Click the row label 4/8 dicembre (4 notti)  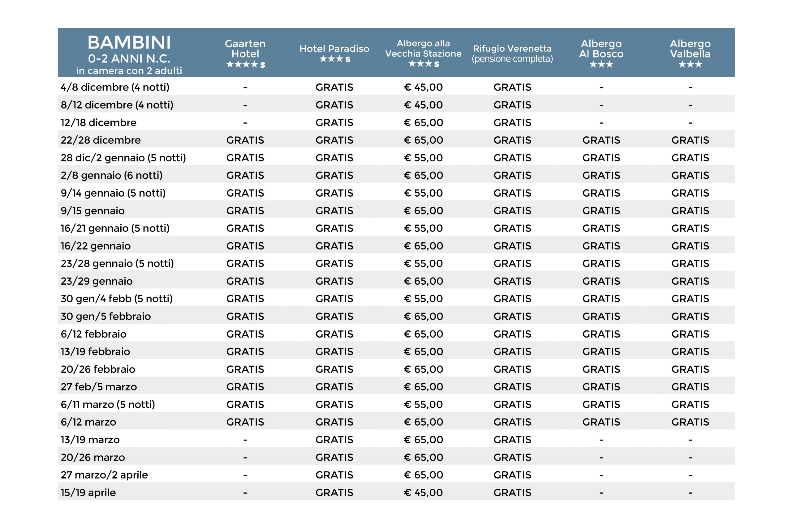coord(115,87)
